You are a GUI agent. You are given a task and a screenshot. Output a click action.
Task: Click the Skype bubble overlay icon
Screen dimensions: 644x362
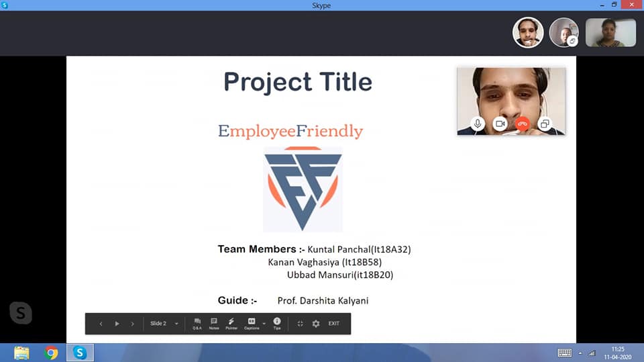click(x=21, y=313)
